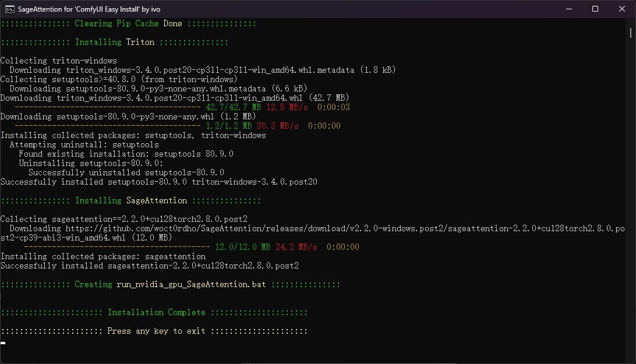
Task: Close the SageAttention installer window
Action: 621,9
